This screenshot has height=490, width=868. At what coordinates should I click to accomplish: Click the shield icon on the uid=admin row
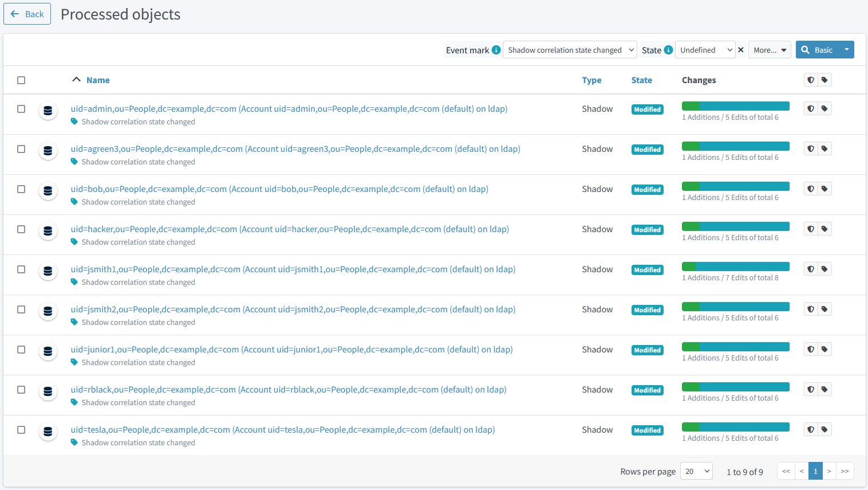tap(810, 108)
